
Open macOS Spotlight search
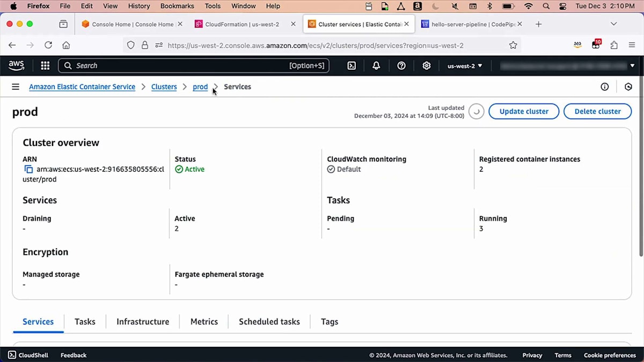click(546, 6)
